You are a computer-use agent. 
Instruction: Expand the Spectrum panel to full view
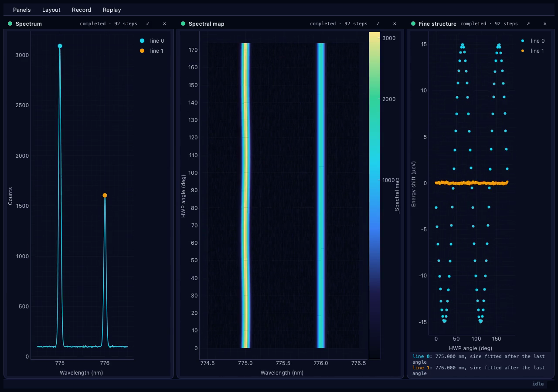(x=148, y=24)
